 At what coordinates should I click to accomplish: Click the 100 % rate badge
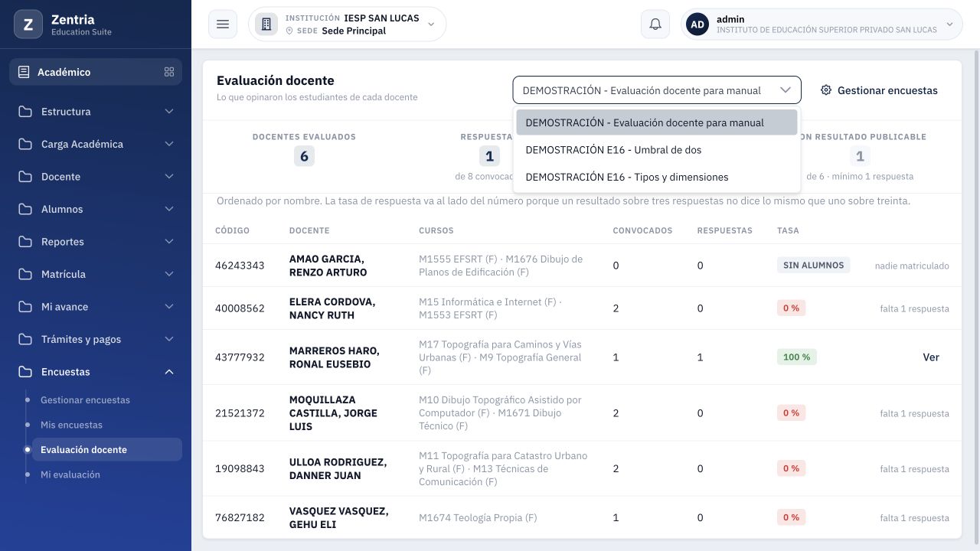797,357
